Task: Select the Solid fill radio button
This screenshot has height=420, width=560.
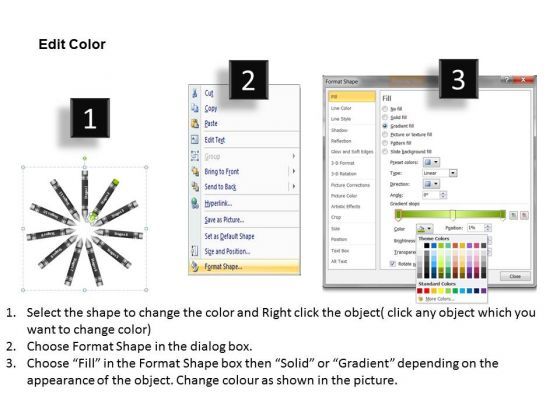Action: tap(385, 117)
